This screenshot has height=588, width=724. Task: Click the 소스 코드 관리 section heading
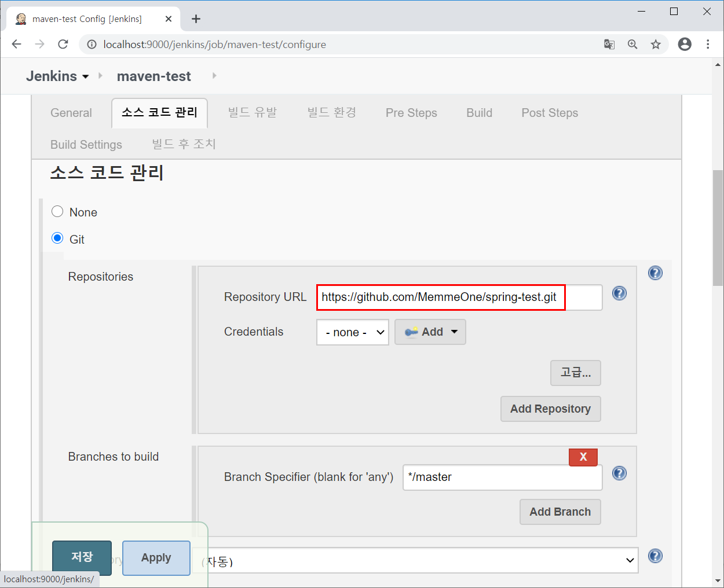tap(107, 172)
